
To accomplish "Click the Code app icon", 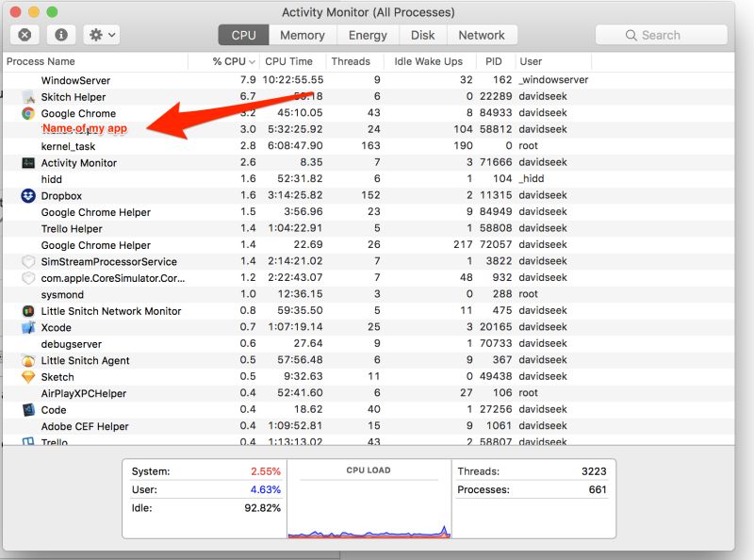I will (x=28, y=410).
